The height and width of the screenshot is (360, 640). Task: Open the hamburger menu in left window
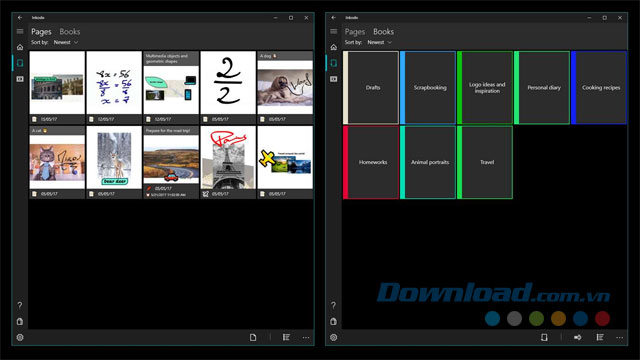tap(20, 31)
